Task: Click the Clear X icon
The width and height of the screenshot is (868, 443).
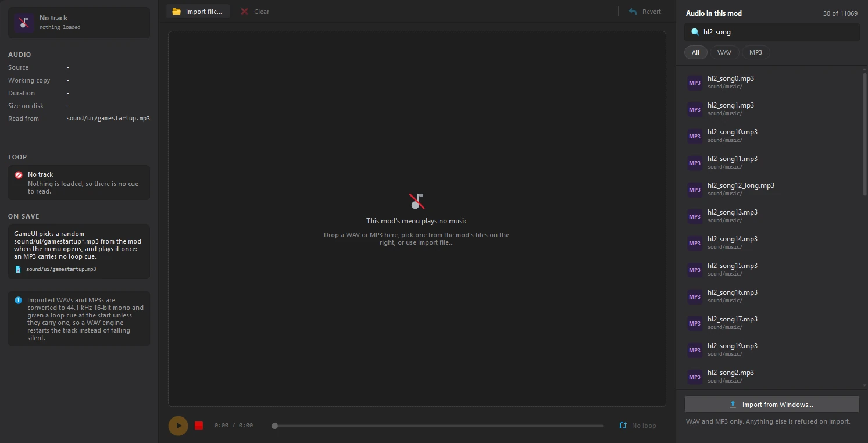Action: pyautogui.click(x=245, y=12)
